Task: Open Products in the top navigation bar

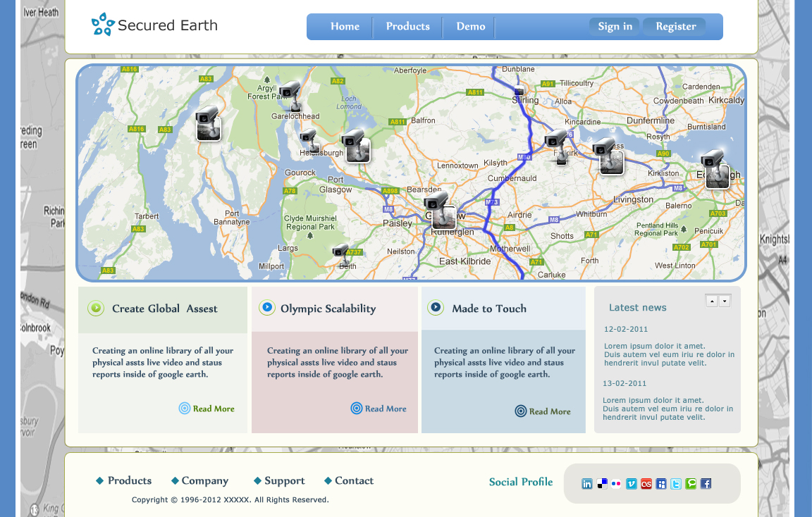Action: tap(407, 26)
